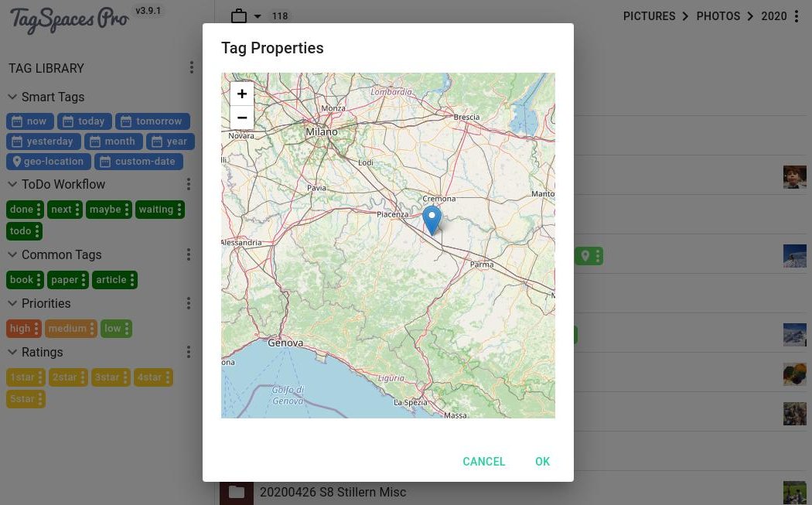Collapse the Ratings group
812x505 pixels.
(13, 352)
